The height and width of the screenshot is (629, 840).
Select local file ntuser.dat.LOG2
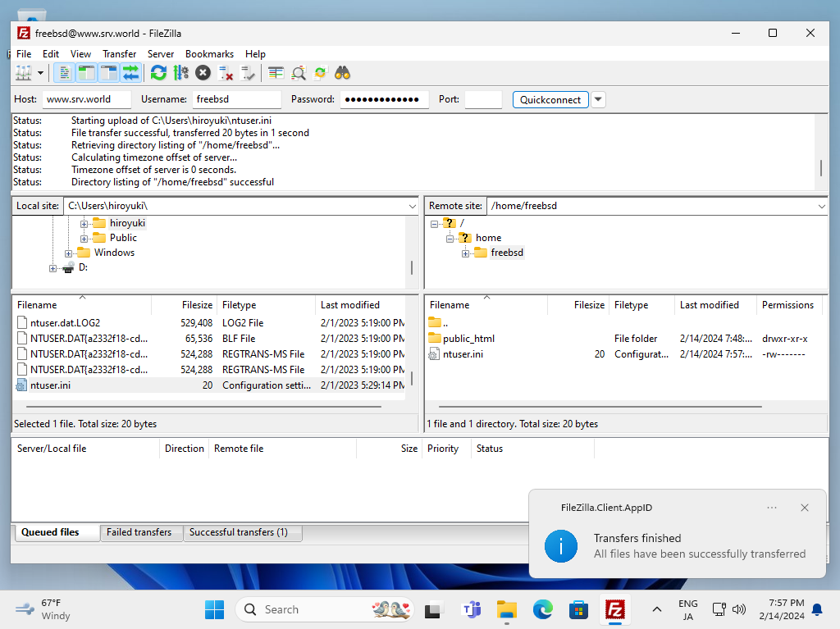[x=210, y=322]
